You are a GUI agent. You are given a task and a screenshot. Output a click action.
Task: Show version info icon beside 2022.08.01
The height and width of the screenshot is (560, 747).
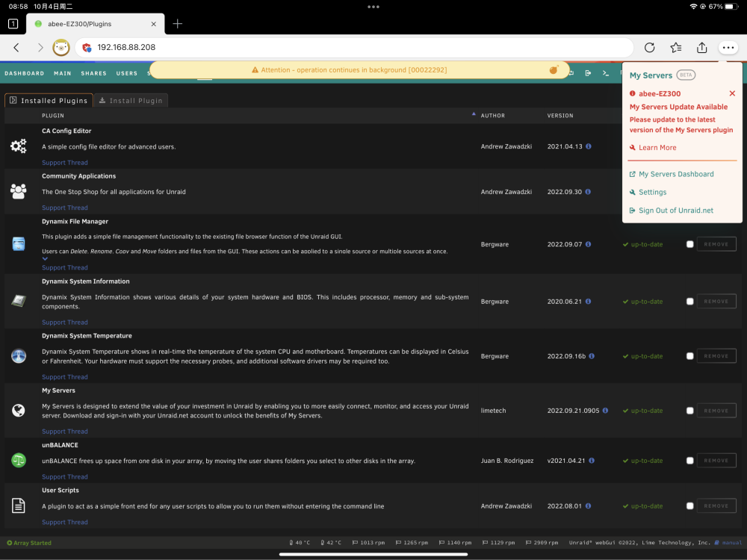pyautogui.click(x=588, y=505)
